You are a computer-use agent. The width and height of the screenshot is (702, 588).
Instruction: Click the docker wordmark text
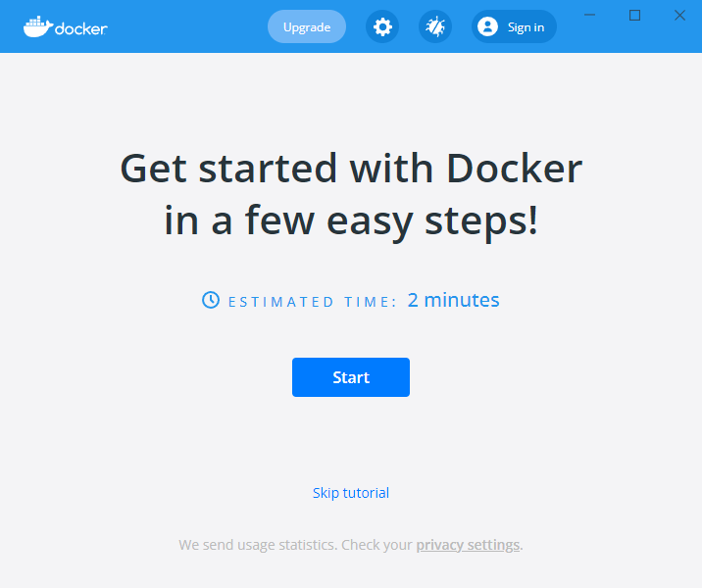[x=81, y=29]
